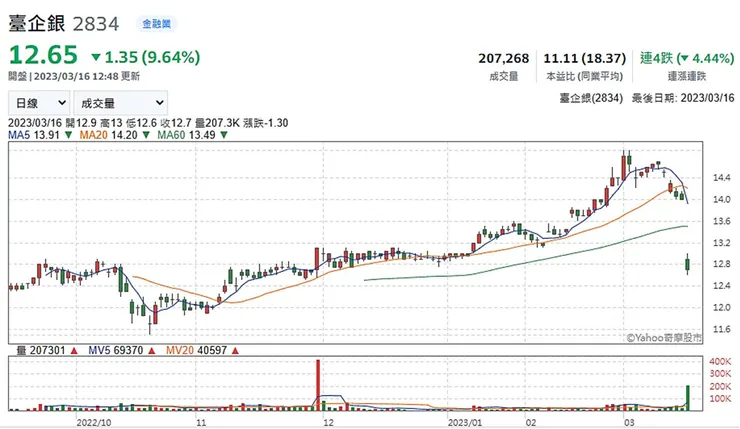This screenshot has height=429, width=740.
Task: Click the 連漲連跌 label
Action: 687,76
